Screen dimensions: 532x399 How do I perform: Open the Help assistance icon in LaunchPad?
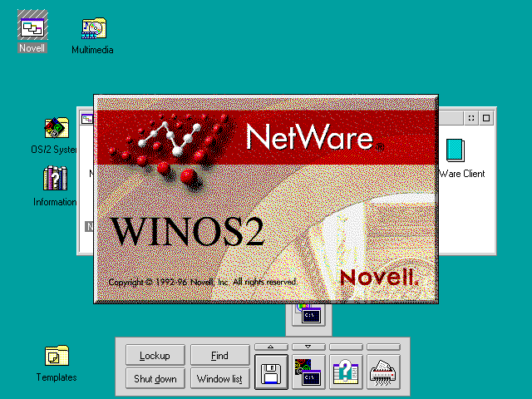tap(346, 372)
